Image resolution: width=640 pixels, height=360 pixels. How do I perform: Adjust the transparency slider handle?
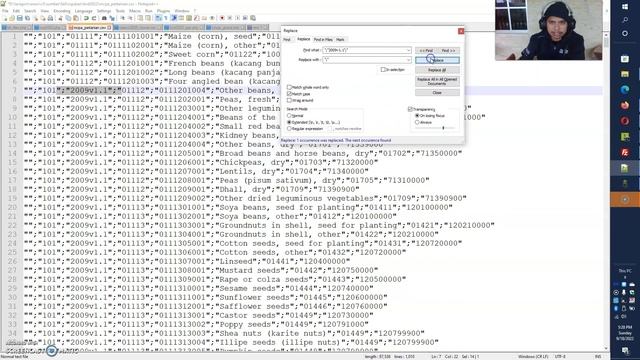(443, 128)
